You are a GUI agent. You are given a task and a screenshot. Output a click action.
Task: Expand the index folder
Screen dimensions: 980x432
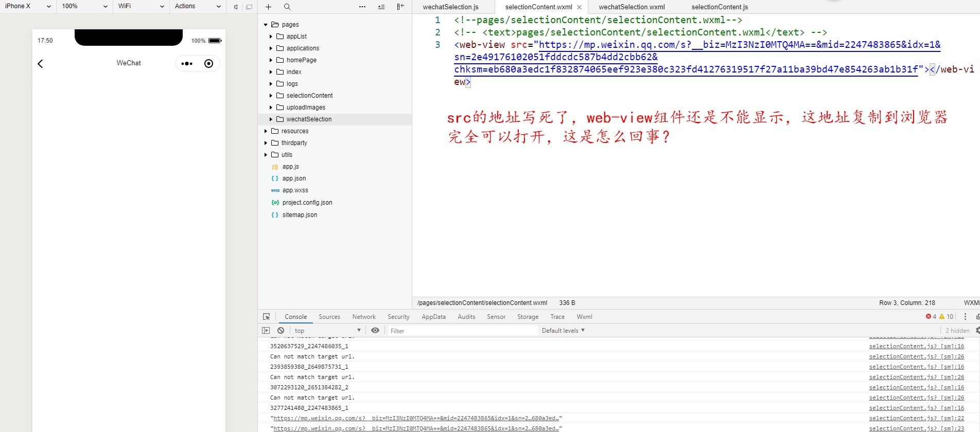point(271,72)
